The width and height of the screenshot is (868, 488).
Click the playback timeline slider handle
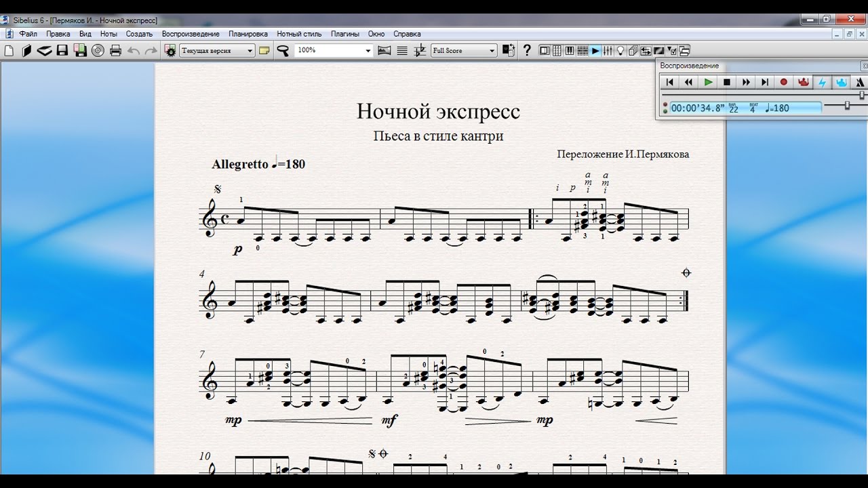862,95
